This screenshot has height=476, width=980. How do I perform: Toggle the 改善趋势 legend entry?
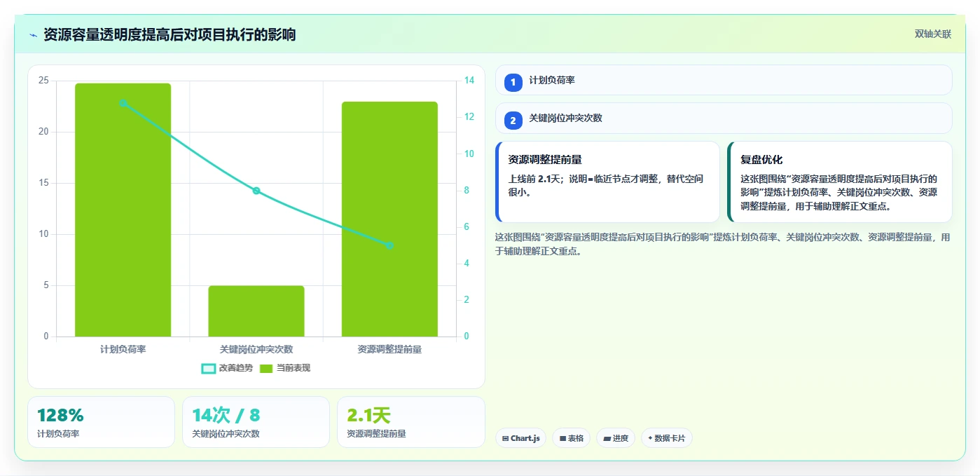pyautogui.click(x=227, y=368)
